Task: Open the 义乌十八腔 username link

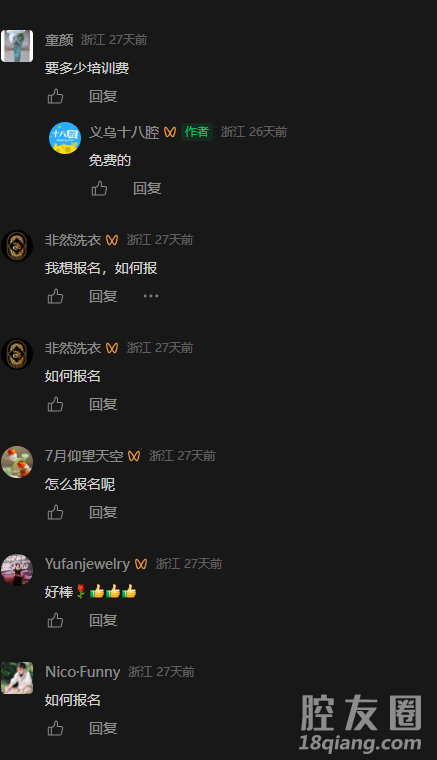Action: click(124, 132)
